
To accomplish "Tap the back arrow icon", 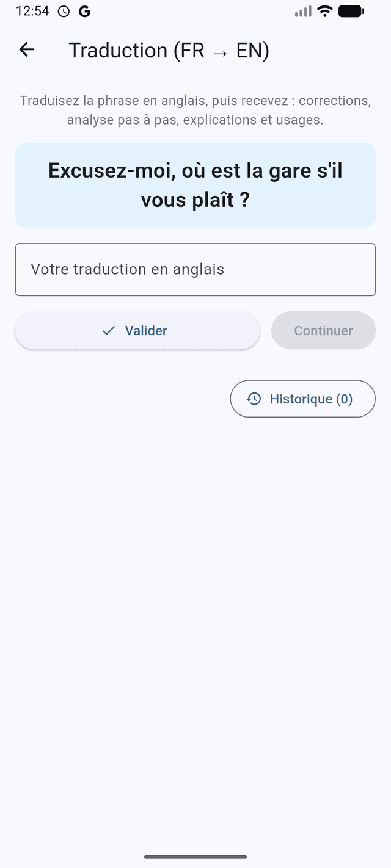I will click(x=26, y=49).
